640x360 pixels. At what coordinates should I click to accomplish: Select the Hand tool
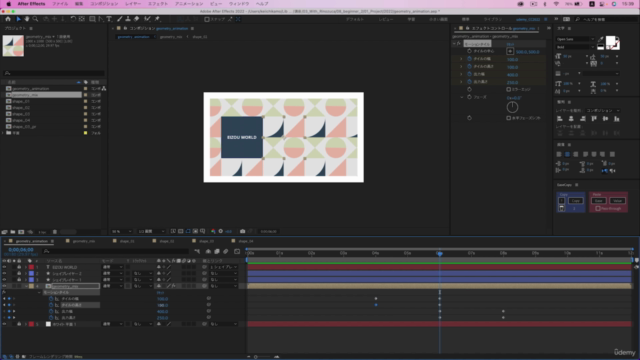(27, 19)
